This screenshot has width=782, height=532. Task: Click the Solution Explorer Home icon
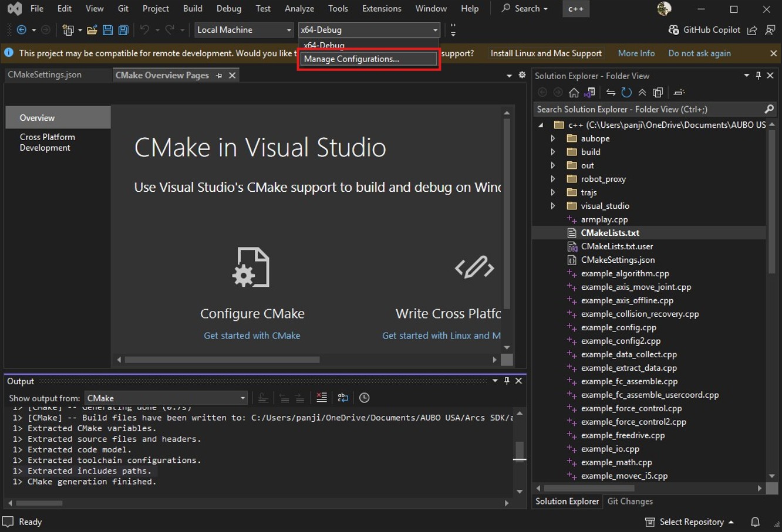[574, 93]
